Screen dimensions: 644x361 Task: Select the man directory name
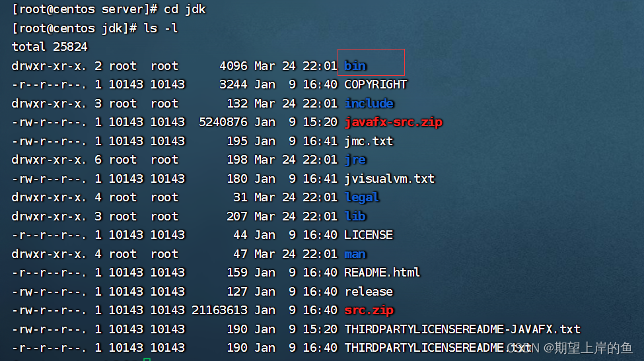[355, 254]
